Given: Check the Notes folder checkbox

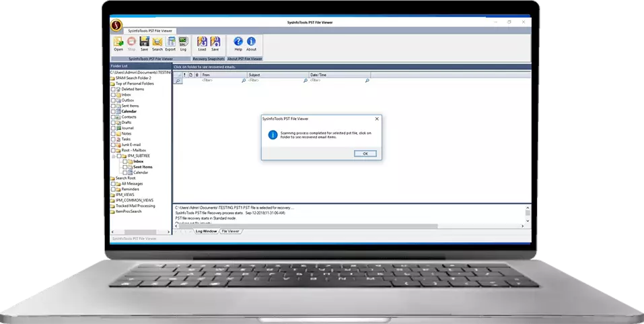Looking at the screenshot, I should tap(113, 133).
